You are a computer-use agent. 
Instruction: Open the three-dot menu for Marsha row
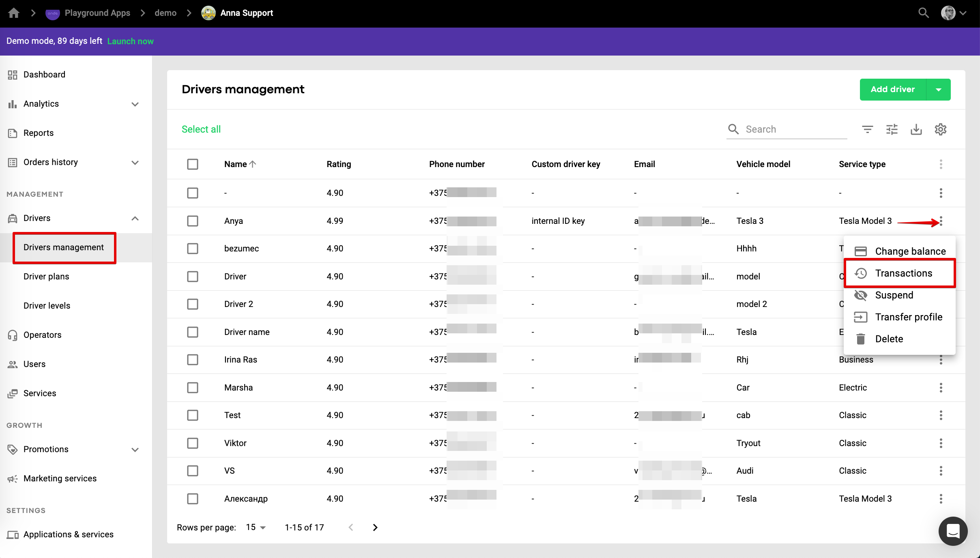tap(941, 388)
